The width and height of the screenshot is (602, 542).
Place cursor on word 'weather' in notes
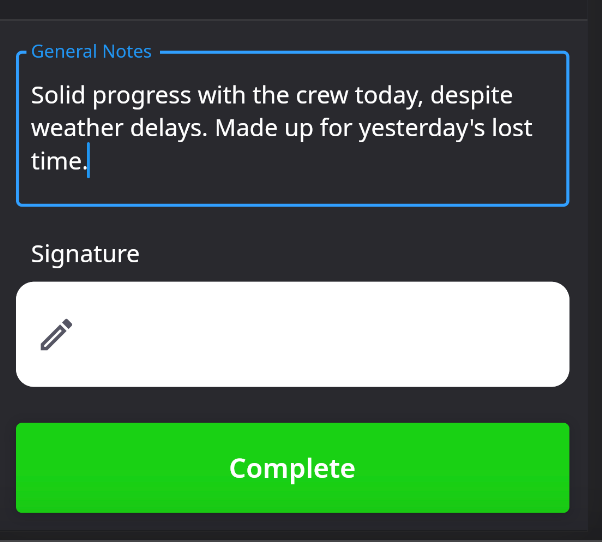[x=77, y=128]
